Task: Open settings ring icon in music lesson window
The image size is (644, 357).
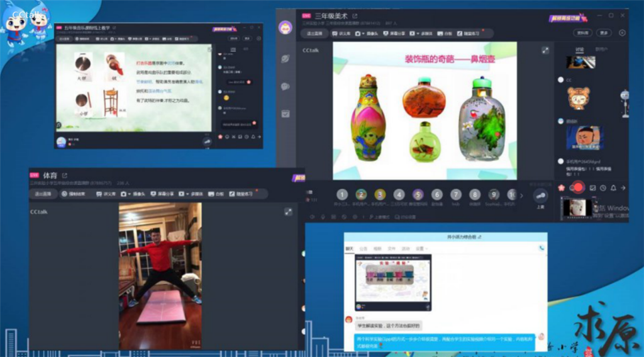Action: pyautogui.click(x=258, y=38)
